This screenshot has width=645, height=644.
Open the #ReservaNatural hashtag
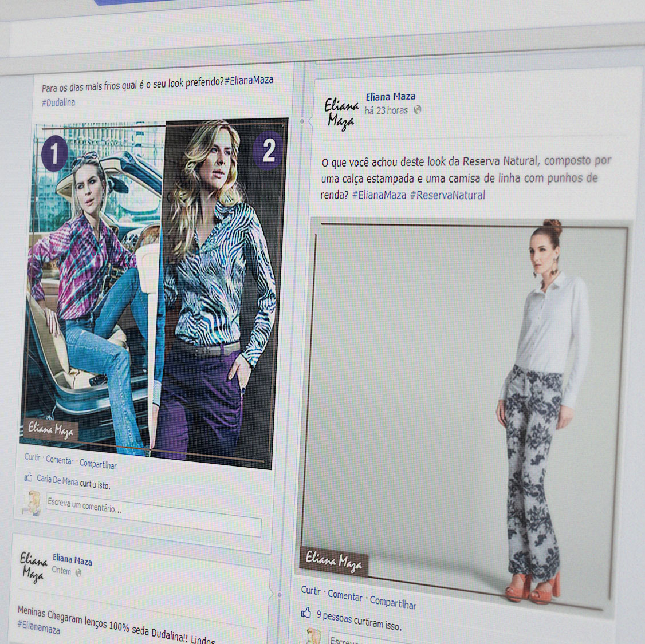click(x=447, y=195)
